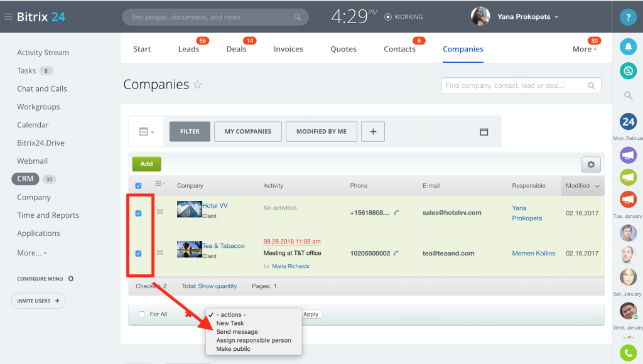The height and width of the screenshot is (364, 643).
Task: Open the list view type dropdown
Action: [146, 132]
